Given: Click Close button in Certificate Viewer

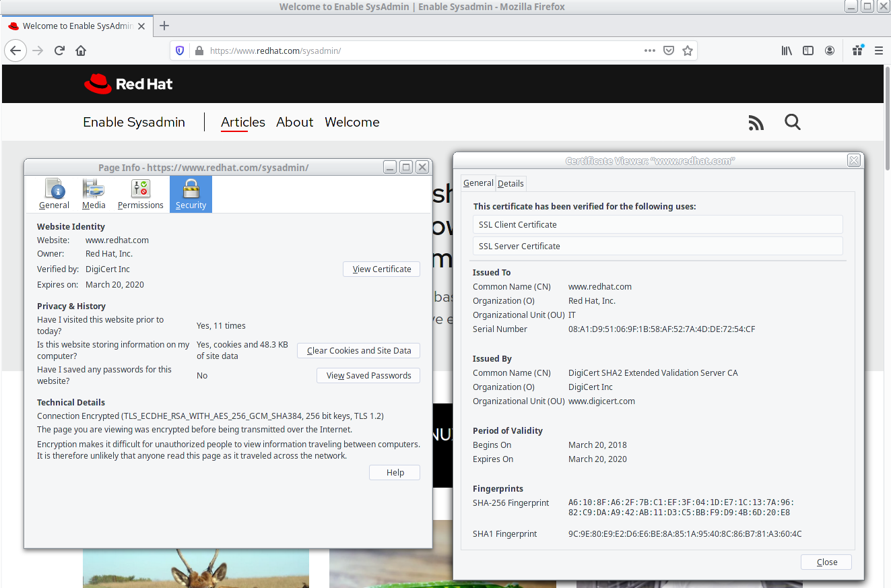Looking at the screenshot, I should point(826,562).
